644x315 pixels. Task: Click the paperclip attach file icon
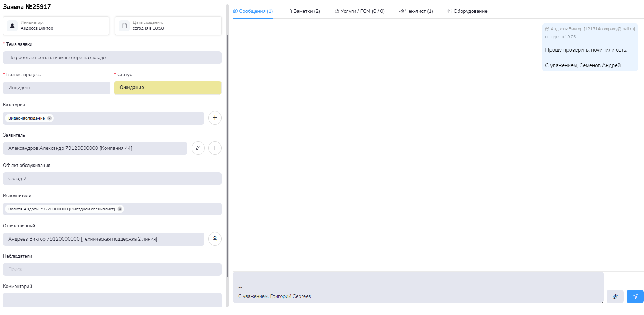tap(615, 296)
